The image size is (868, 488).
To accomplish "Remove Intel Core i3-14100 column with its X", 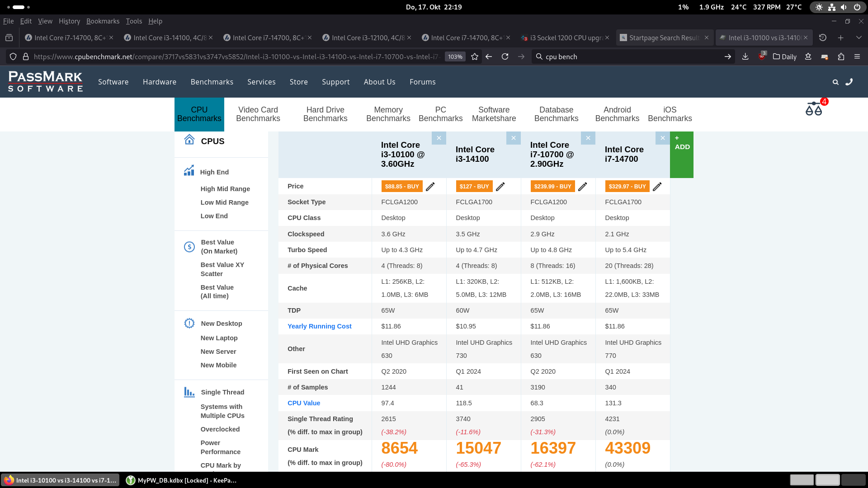I will point(513,138).
